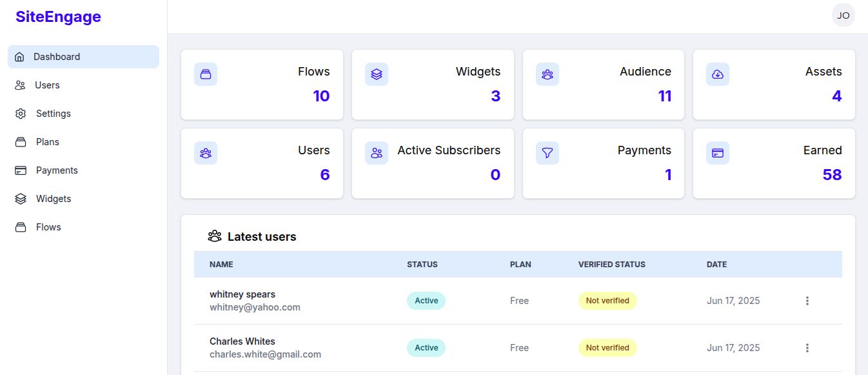Viewport: 868px width, 375px height.
Task: Click the whitney spears user name
Action: [x=242, y=294]
